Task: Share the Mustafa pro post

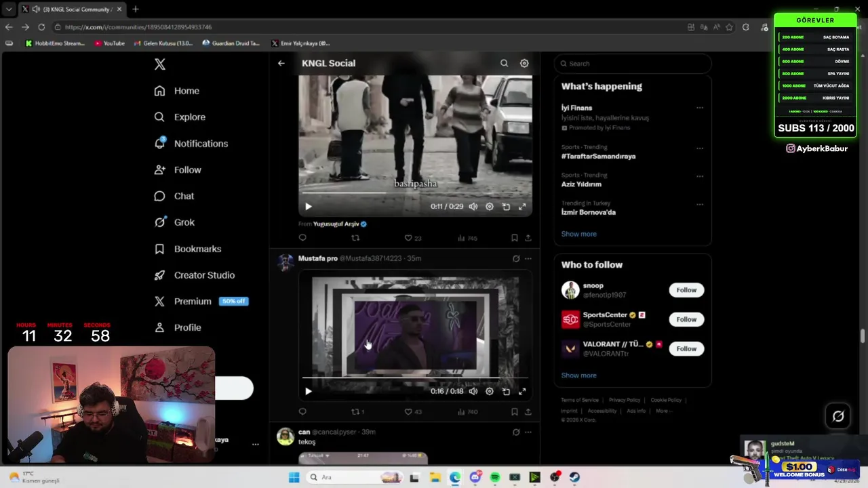Action: coord(528,411)
